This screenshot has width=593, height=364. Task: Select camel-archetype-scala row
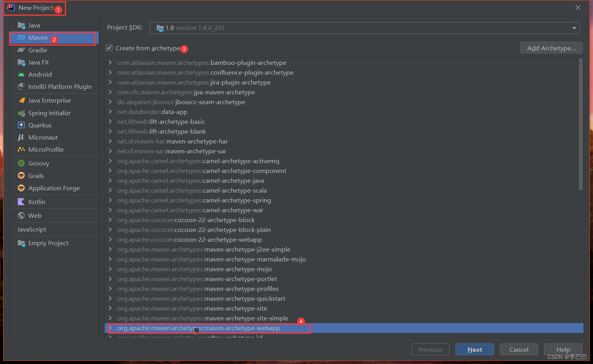pyautogui.click(x=344, y=190)
